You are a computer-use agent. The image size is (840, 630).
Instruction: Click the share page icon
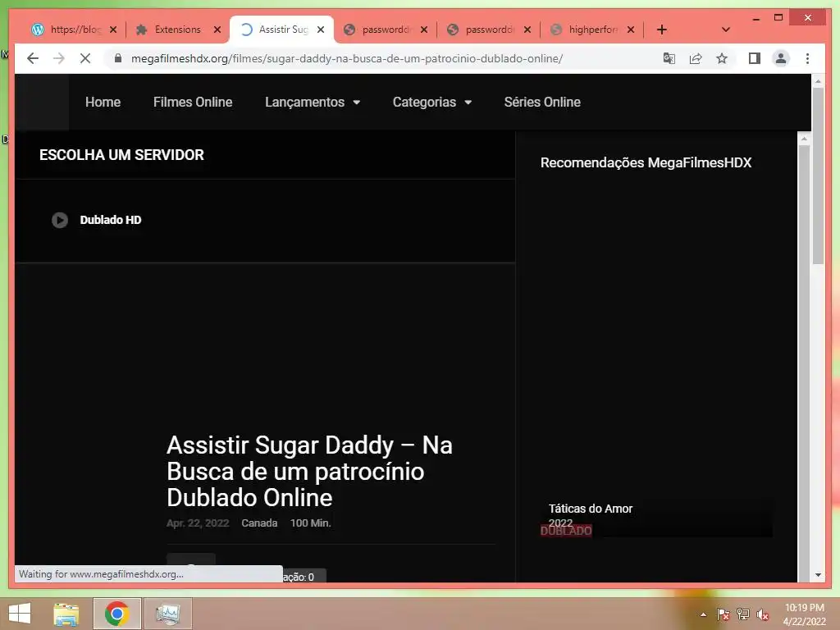(x=696, y=58)
